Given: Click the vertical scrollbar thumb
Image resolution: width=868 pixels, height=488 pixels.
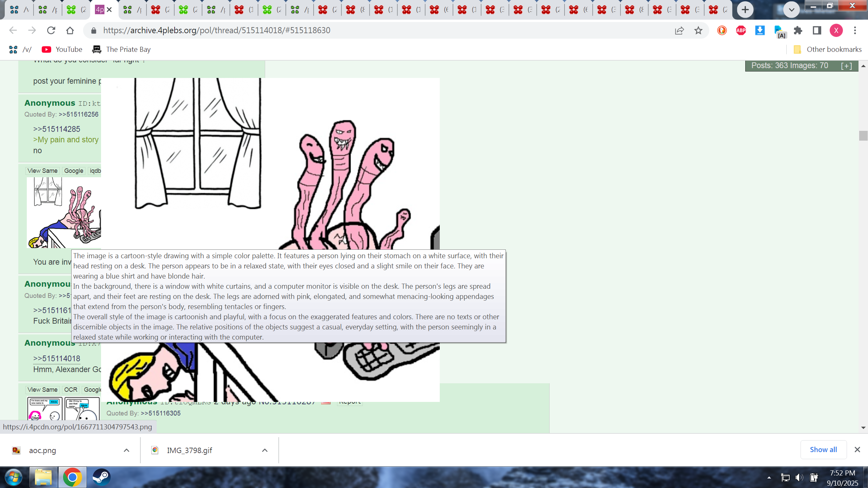Looking at the screenshot, I should pyautogui.click(x=863, y=136).
